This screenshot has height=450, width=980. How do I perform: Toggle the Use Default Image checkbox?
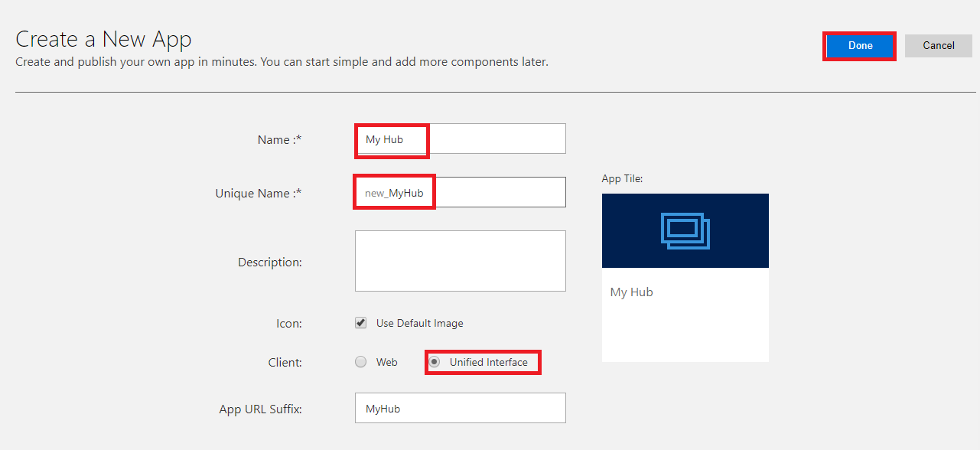tap(361, 323)
